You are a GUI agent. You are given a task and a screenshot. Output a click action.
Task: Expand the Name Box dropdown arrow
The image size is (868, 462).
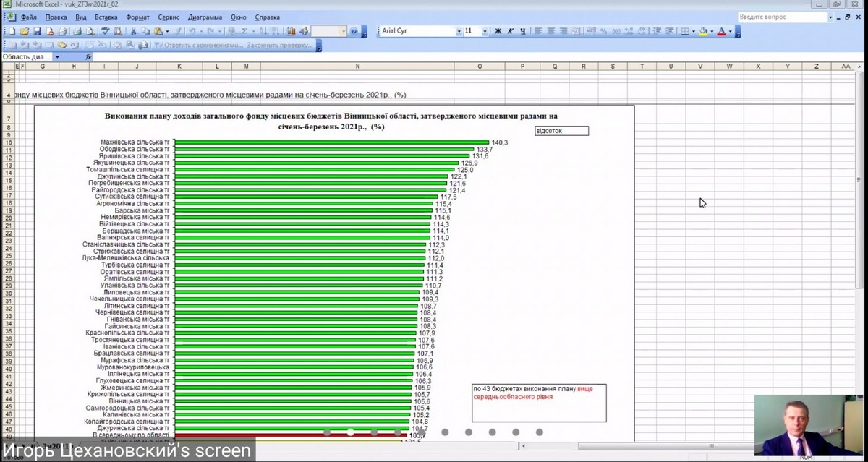click(57, 56)
